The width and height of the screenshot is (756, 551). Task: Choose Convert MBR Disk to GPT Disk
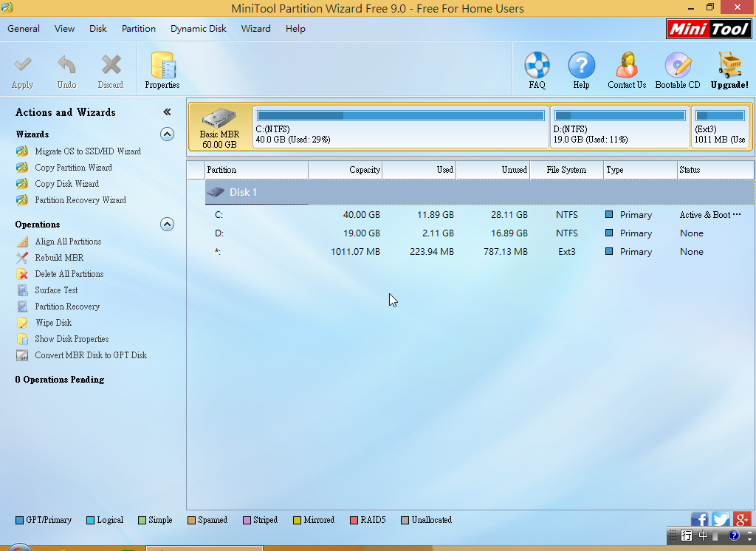(90, 355)
